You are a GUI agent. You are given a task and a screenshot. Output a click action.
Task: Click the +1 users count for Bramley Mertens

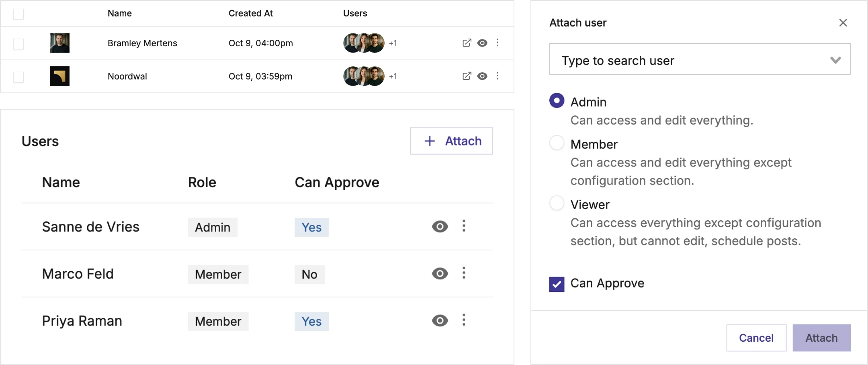[393, 43]
